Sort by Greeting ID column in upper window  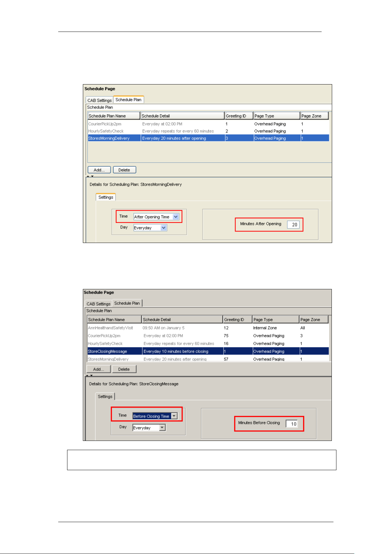(x=239, y=116)
